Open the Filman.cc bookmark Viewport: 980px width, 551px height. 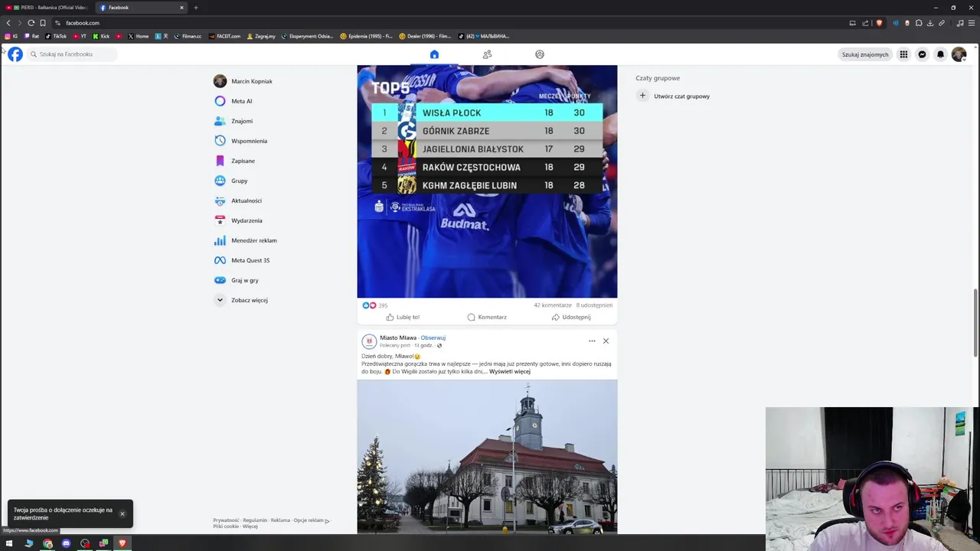[188, 36]
